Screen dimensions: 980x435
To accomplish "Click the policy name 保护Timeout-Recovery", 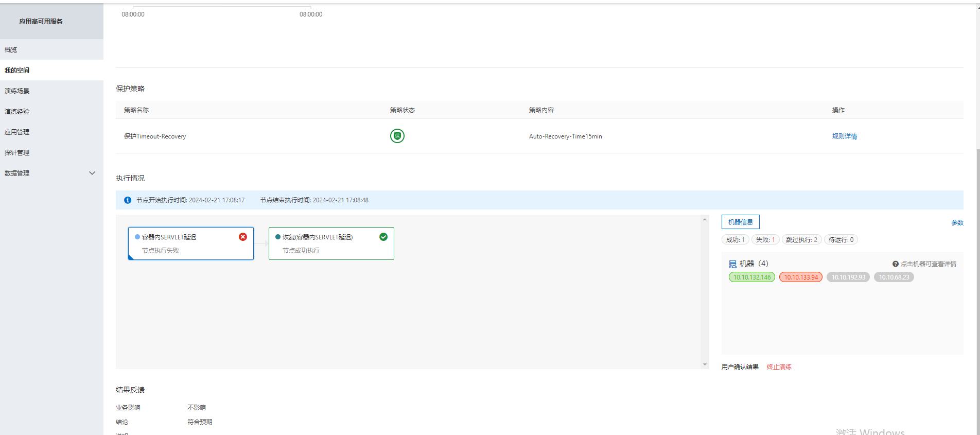I will pos(155,136).
